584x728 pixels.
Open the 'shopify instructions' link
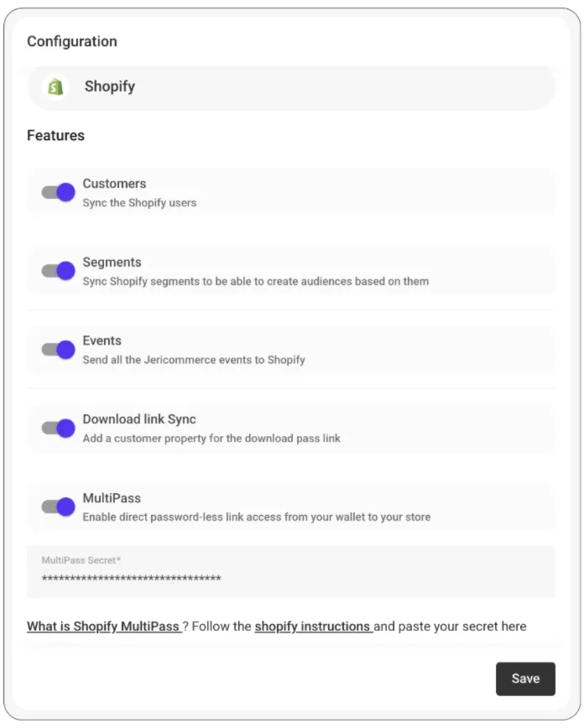313,627
